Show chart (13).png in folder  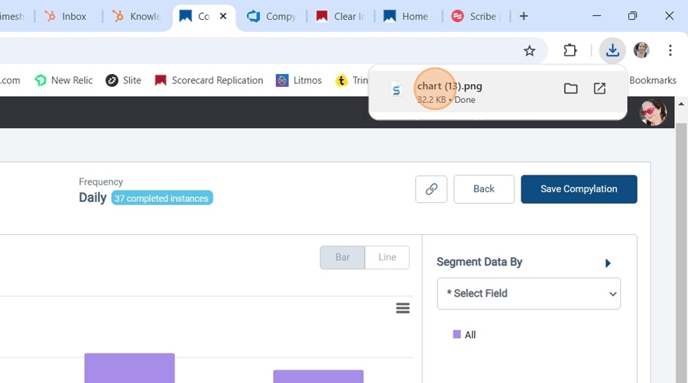point(570,89)
